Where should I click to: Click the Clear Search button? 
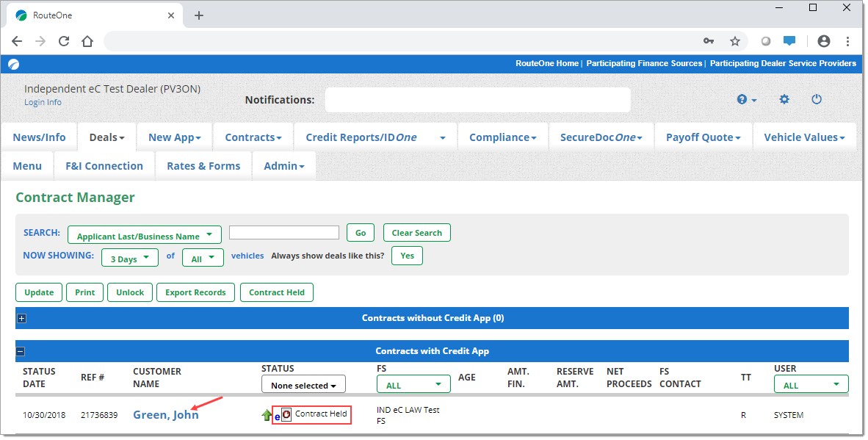(417, 233)
